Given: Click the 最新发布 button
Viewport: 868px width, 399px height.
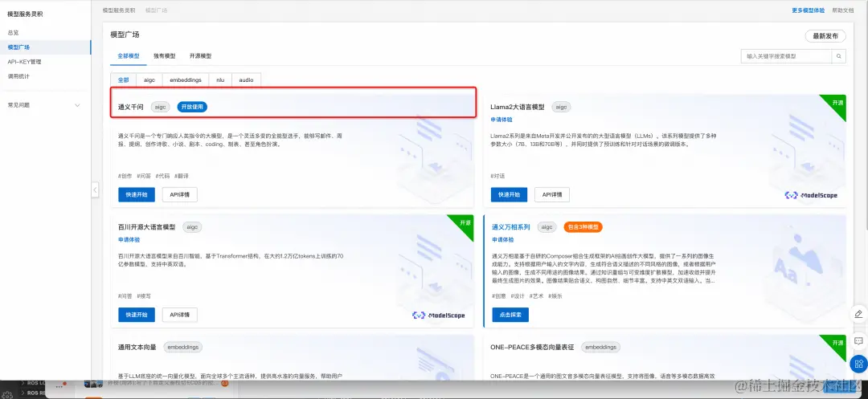Looking at the screenshot, I should coord(825,36).
